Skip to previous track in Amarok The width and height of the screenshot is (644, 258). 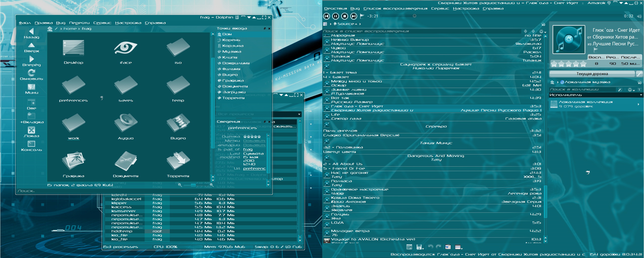(x=327, y=16)
